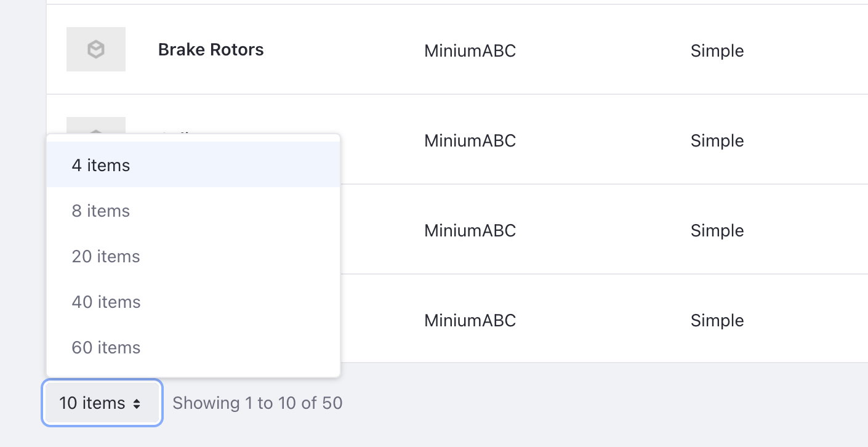This screenshot has height=447, width=868.
Task: Select 60 items per page
Action: point(193,347)
